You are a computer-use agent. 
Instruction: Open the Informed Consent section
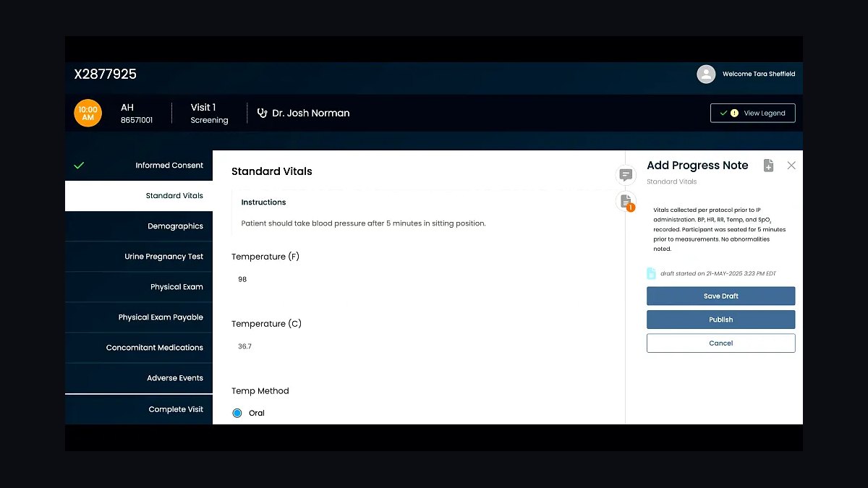(139, 166)
